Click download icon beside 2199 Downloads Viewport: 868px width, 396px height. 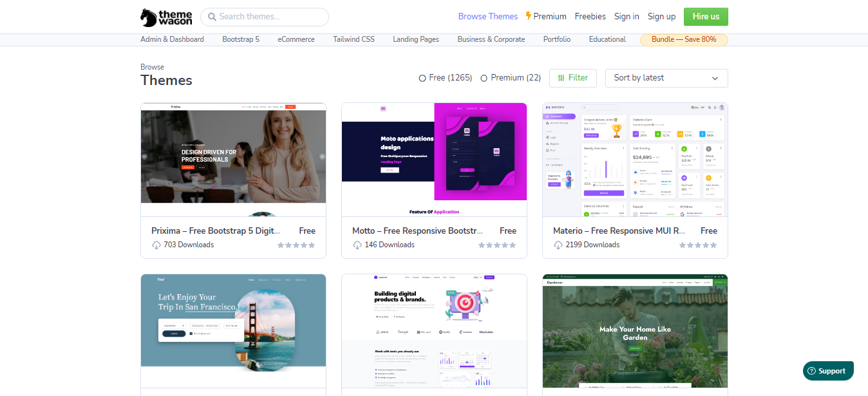558,245
